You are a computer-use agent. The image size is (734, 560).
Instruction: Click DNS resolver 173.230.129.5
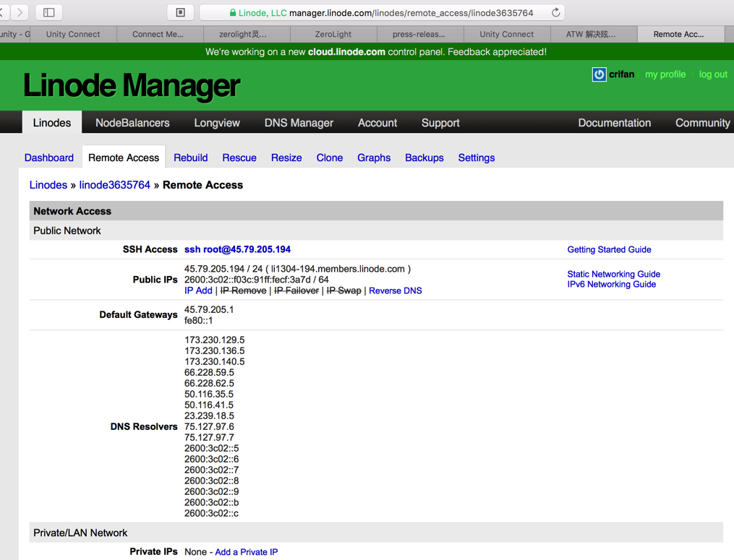point(214,340)
